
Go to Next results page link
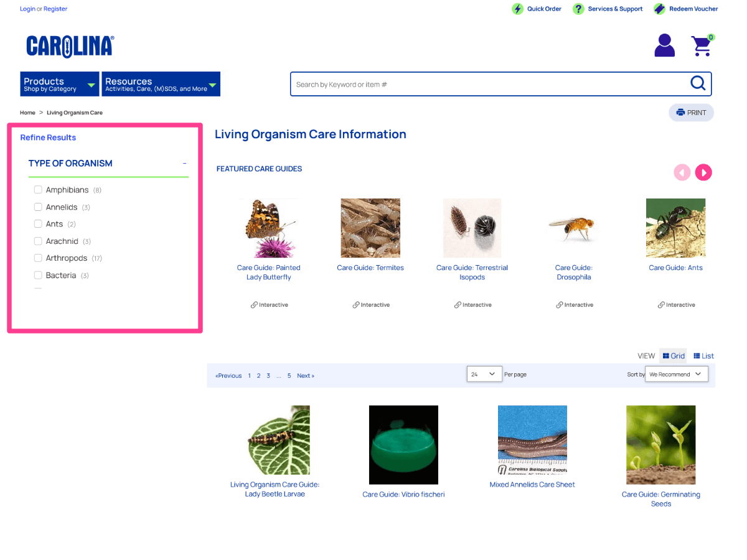(305, 376)
